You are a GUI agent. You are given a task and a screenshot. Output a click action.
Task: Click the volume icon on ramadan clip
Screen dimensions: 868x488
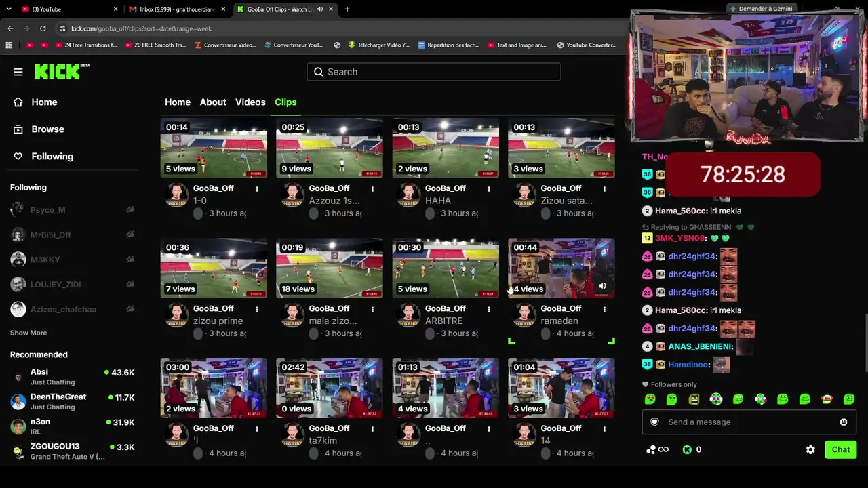point(602,286)
